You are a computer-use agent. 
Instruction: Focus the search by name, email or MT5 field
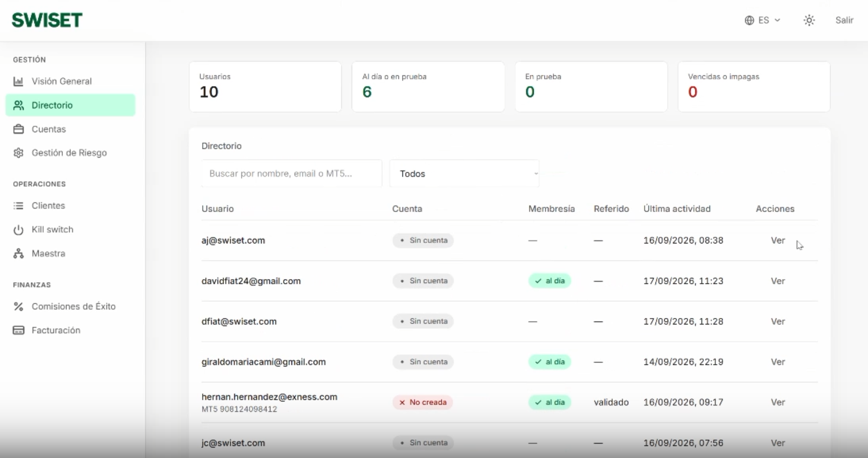click(291, 174)
